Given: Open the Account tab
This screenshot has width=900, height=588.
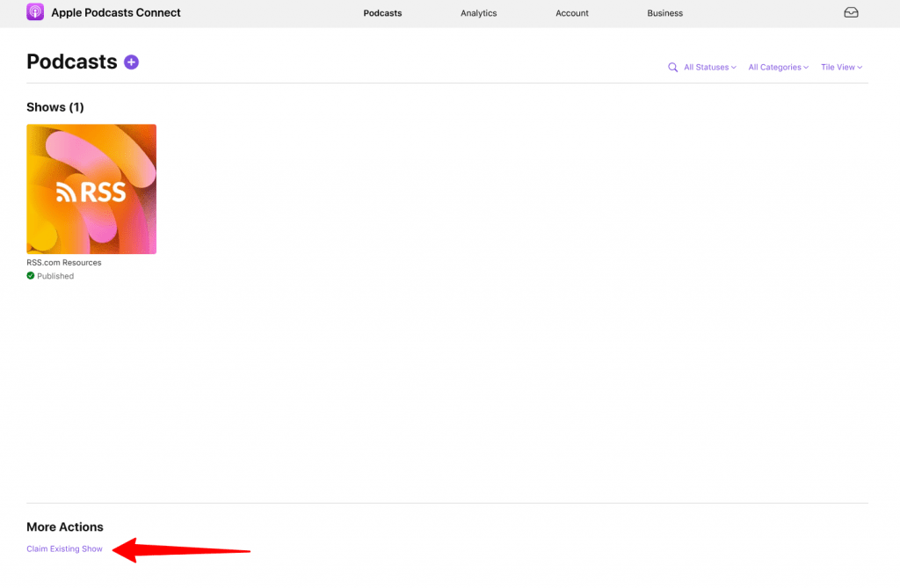Looking at the screenshot, I should point(571,13).
